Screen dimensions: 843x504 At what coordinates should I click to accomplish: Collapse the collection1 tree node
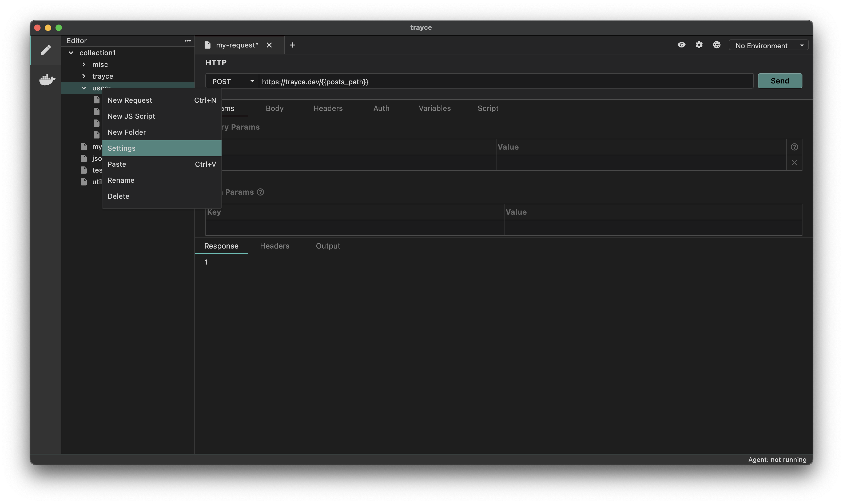[71, 53]
